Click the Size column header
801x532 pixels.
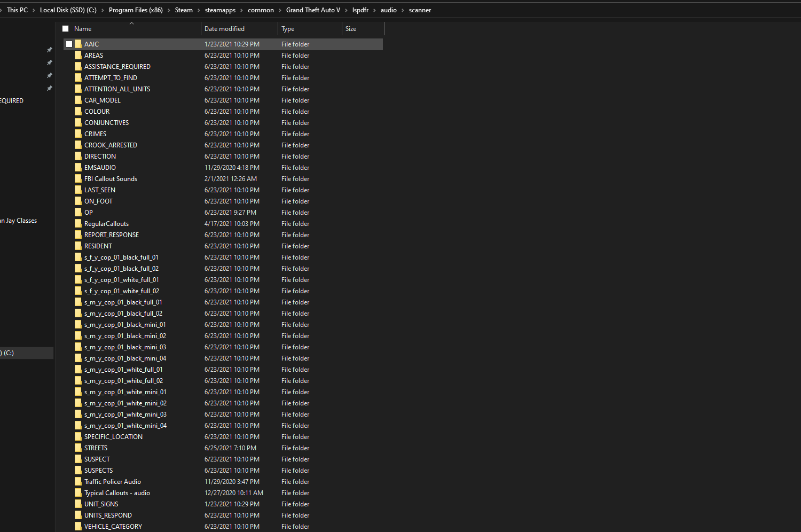351,29
